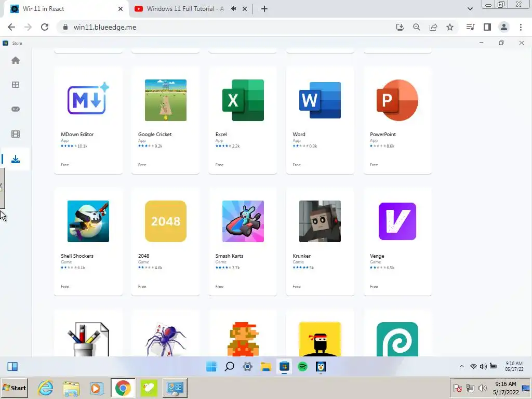Click the zoom magnifier icon in address bar
The width and height of the screenshot is (532, 399).
[417, 27]
